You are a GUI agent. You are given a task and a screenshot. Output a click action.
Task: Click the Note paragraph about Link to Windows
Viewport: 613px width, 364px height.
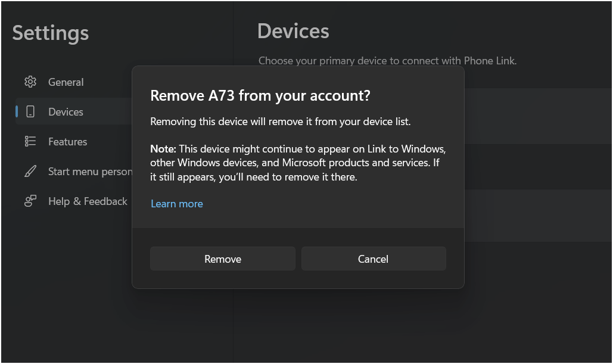(298, 163)
